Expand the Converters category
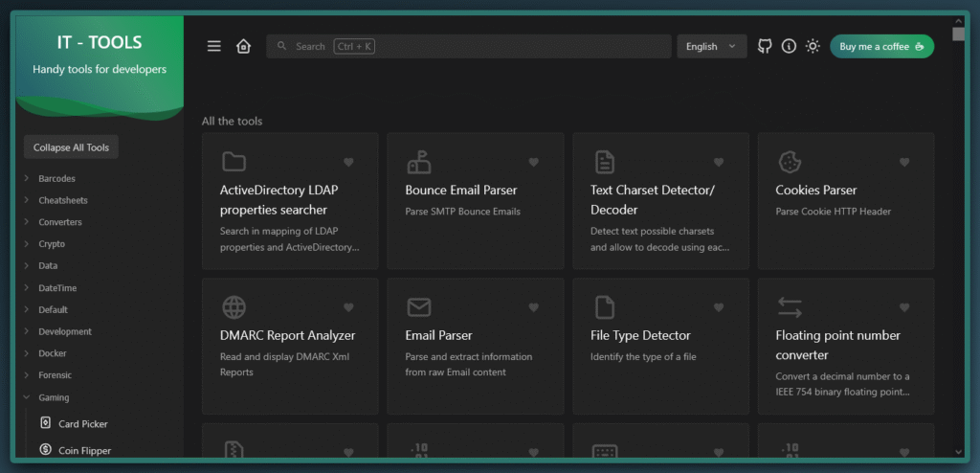This screenshot has width=980, height=473. point(59,222)
